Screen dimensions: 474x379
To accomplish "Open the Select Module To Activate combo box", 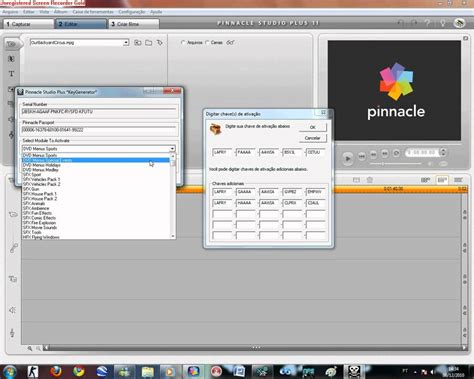I will click(99, 149).
